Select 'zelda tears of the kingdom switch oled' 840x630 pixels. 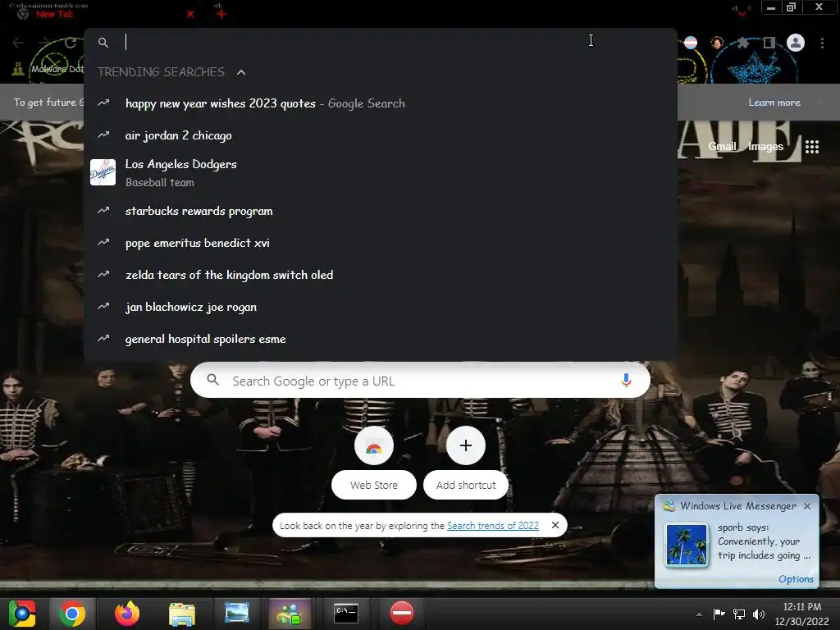point(381,276)
